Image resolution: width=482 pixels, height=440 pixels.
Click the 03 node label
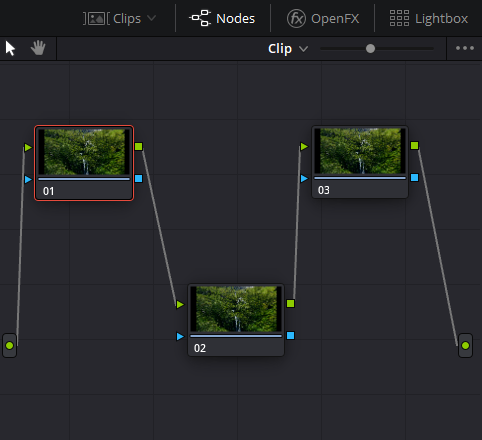[x=324, y=190]
